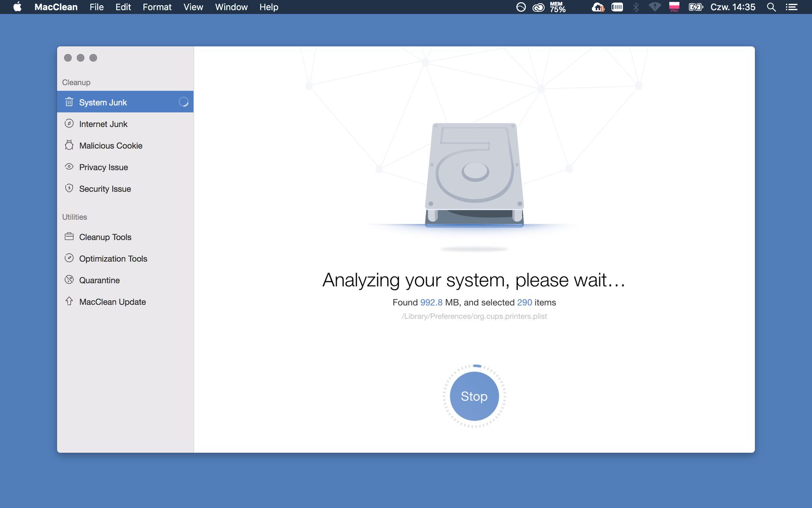
Task: Click the circular sync menu bar icon
Action: 521,7
